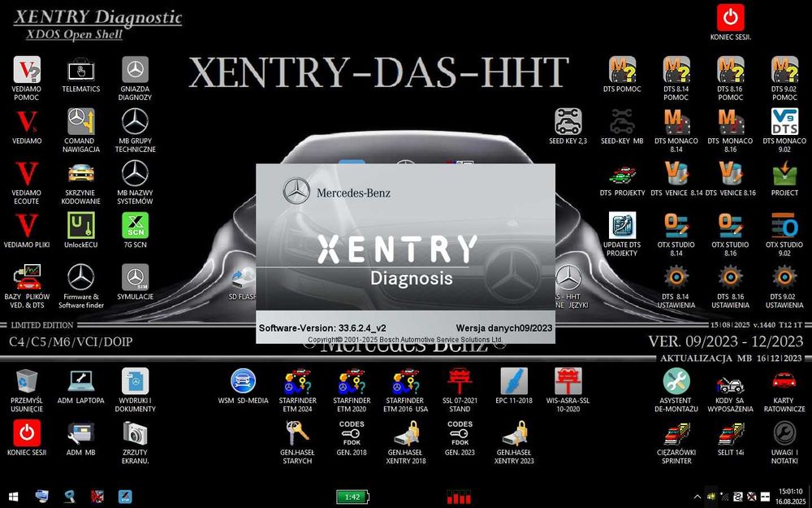Open the SYMULACJE icon
The width and height of the screenshot is (812, 508).
(x=135, y=277)
